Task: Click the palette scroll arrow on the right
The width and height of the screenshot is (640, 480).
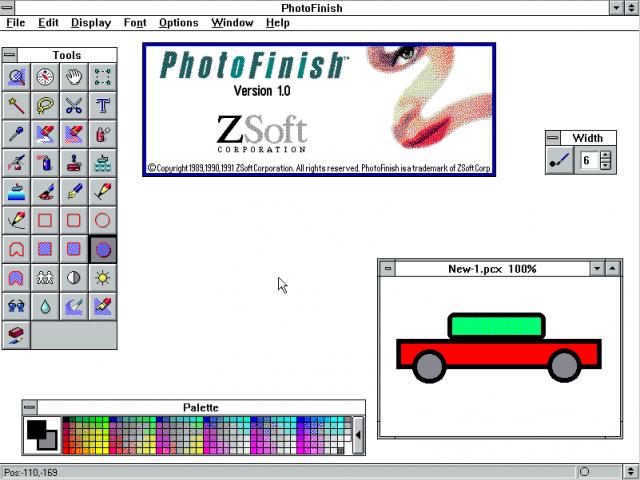Action: [x=359, y=435]
